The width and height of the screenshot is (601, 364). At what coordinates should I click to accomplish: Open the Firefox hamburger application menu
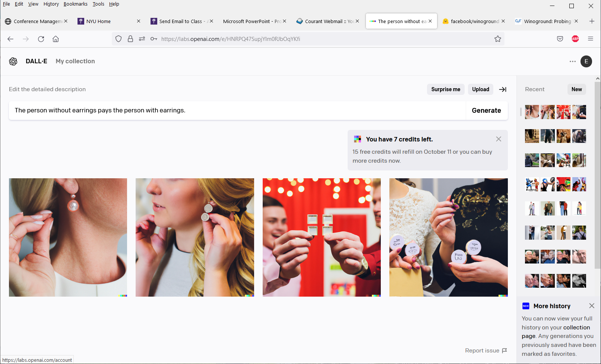pyautogui.click(x=590, y=39)
